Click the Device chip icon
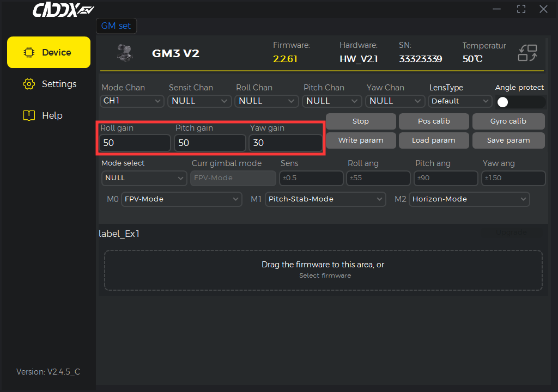This screenshot has height=392, width=558. click(29, 53)
